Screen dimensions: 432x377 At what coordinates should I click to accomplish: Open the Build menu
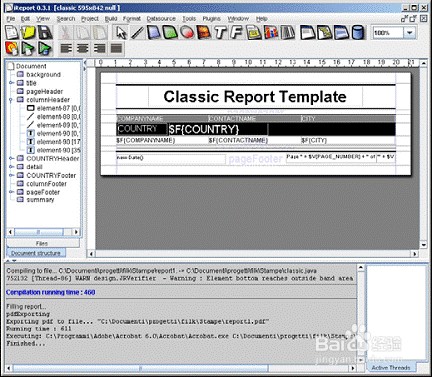point(111,19)
